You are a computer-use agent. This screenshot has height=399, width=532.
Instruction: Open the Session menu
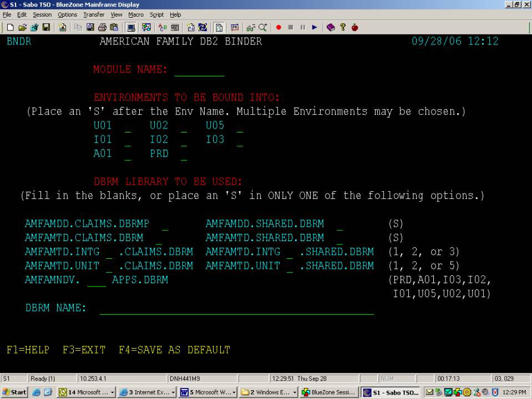[x=42, y=14]
